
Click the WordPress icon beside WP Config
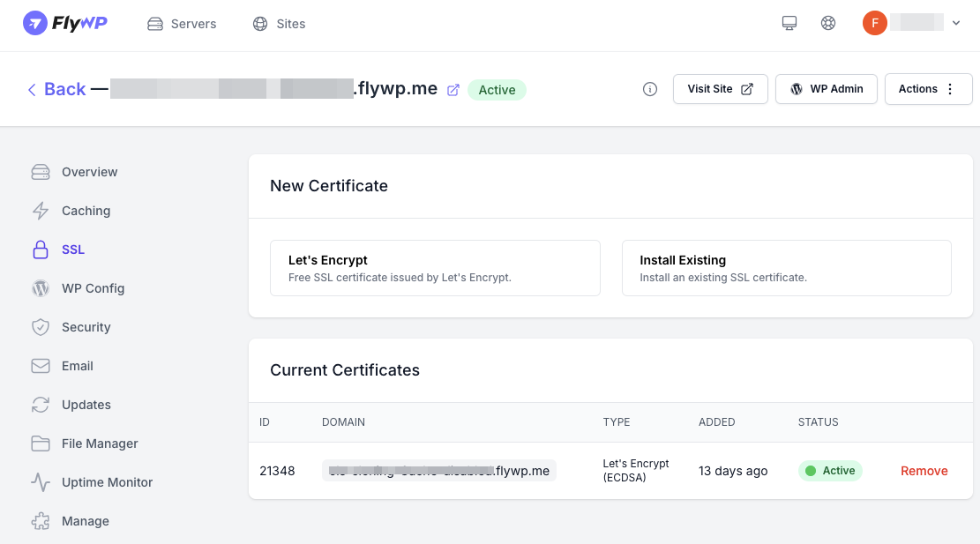(x=41, y=288)
